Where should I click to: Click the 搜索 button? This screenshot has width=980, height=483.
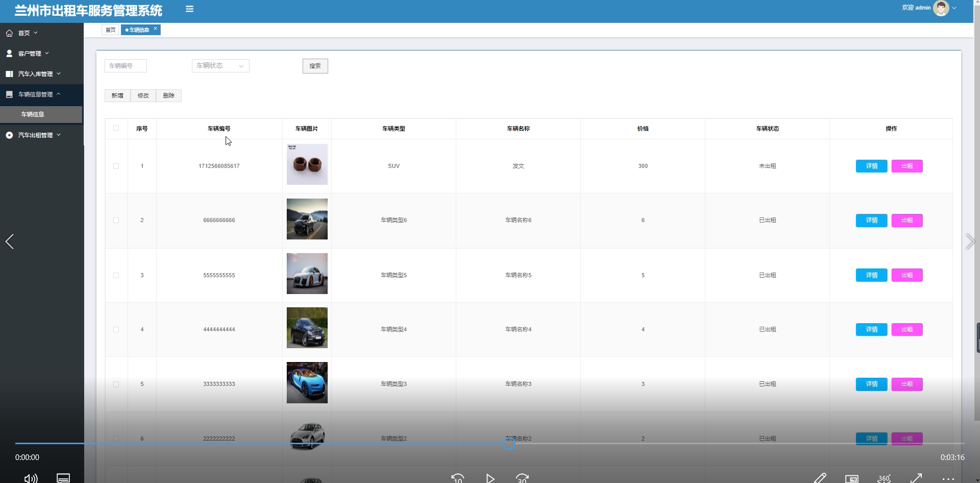(315, 66)
